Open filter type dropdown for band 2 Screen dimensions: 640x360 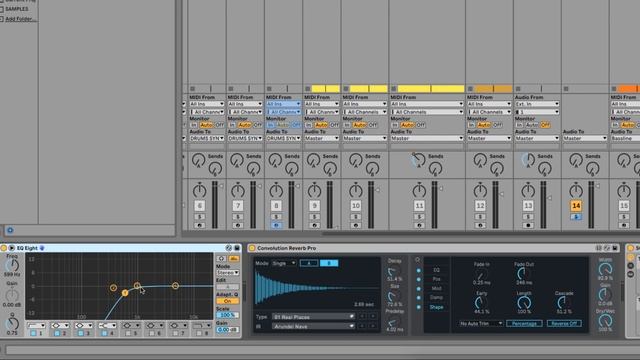point(60,326)
